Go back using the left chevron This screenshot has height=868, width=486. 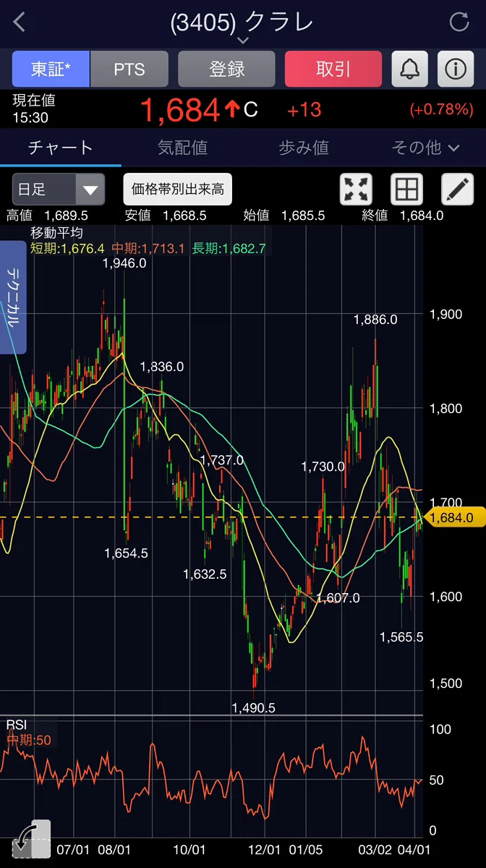click(x=20, y=22)
